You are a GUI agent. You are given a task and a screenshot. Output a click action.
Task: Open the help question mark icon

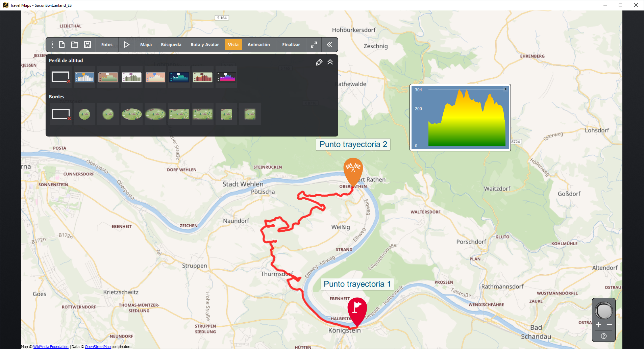pyautogui.click(x=604, y=336)
